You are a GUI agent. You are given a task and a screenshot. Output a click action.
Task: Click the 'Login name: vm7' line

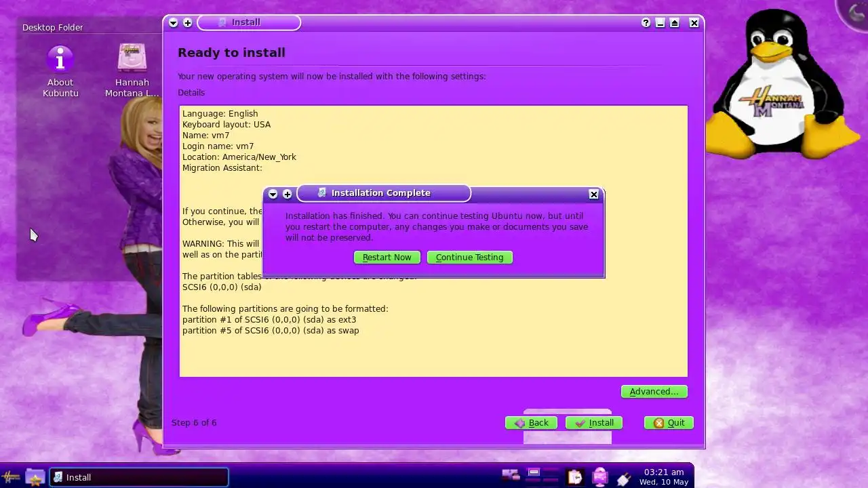tap(218, 146)
